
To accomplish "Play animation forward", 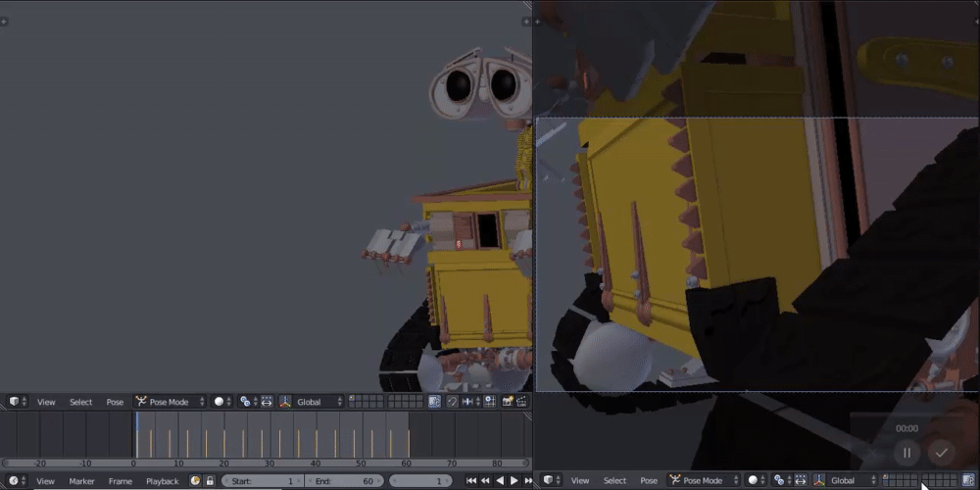I will coord(514,480).
